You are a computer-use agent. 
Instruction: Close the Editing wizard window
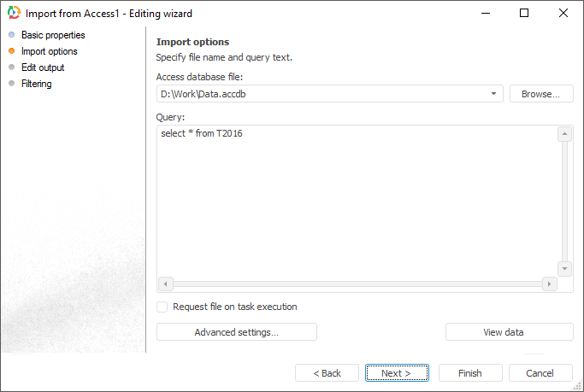point(563,14)
